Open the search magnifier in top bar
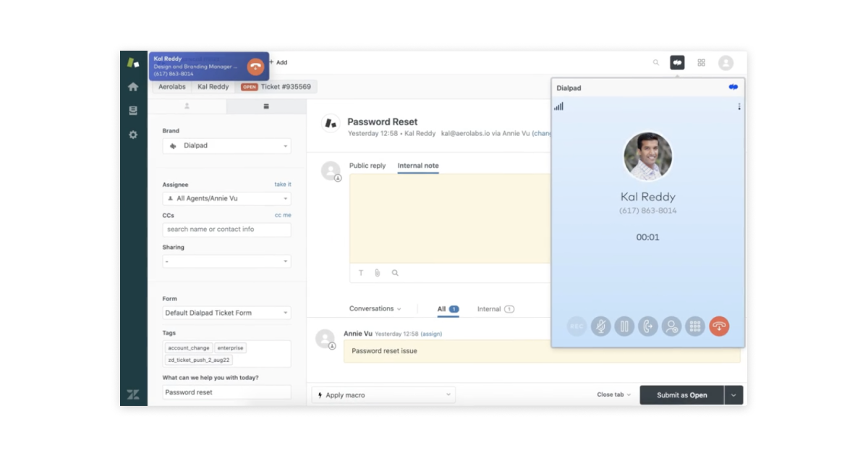 click(656, 63)
